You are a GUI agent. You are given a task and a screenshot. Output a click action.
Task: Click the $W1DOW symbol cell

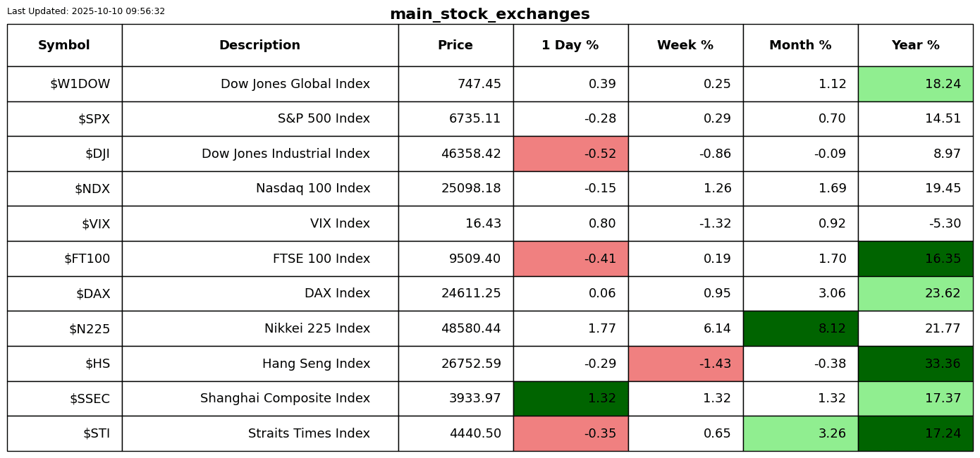tap(80, 84)
